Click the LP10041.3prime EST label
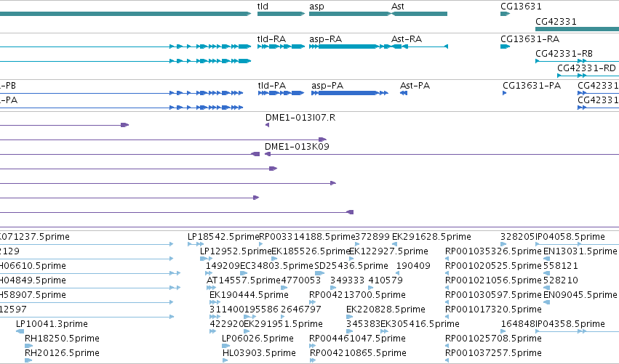The height and width of the screenshot is (364, 619). coord(52,323)
